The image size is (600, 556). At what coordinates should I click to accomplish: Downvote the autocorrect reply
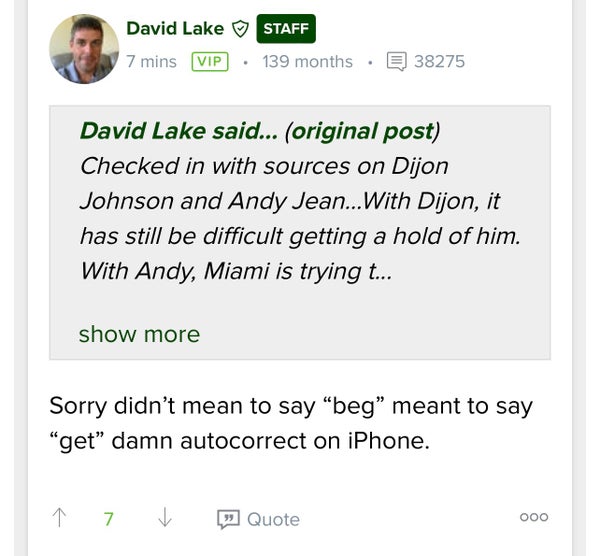tap(165, 518)
